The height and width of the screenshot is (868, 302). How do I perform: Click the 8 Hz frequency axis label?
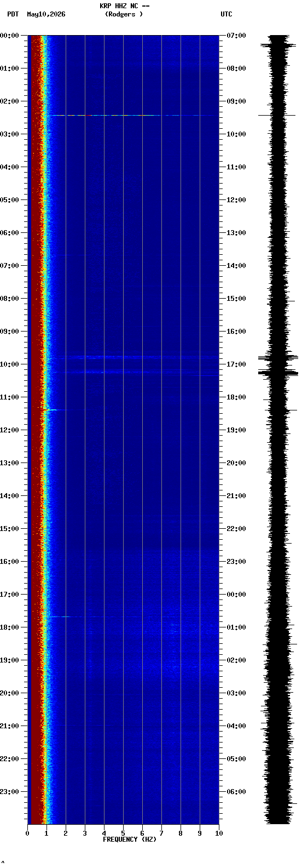pos(181,833)
